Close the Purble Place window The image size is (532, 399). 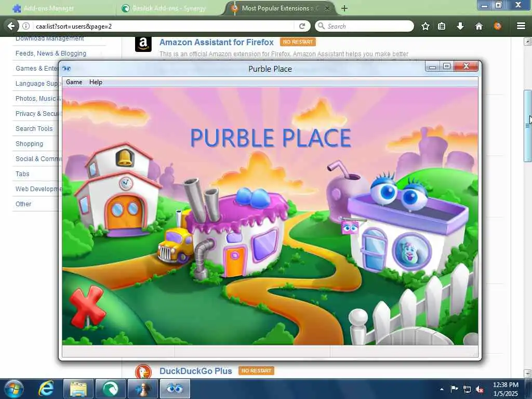pos(466,66)
